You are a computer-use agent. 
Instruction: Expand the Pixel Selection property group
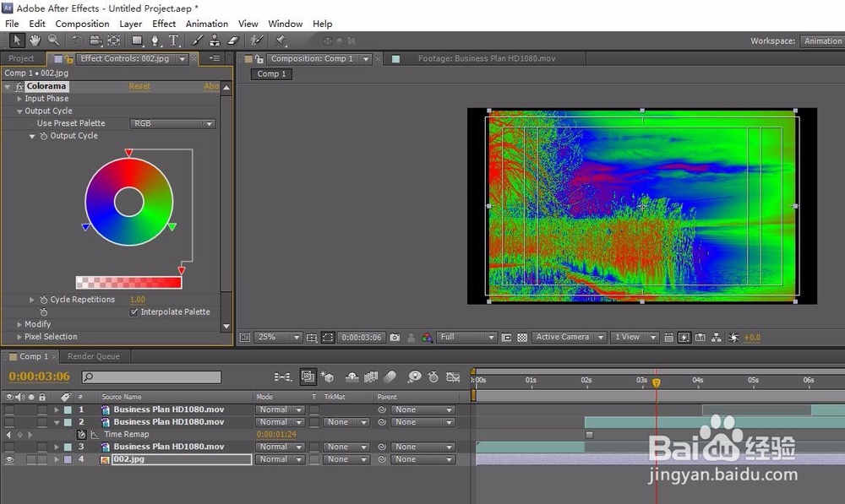tap(19, 337)
